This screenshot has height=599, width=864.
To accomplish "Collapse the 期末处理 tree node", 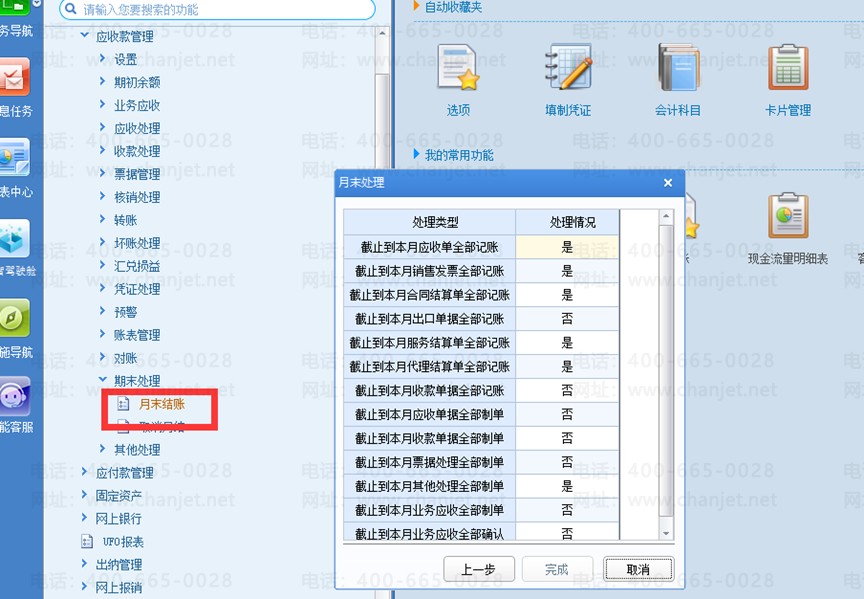I will click(x=102, y=380).
